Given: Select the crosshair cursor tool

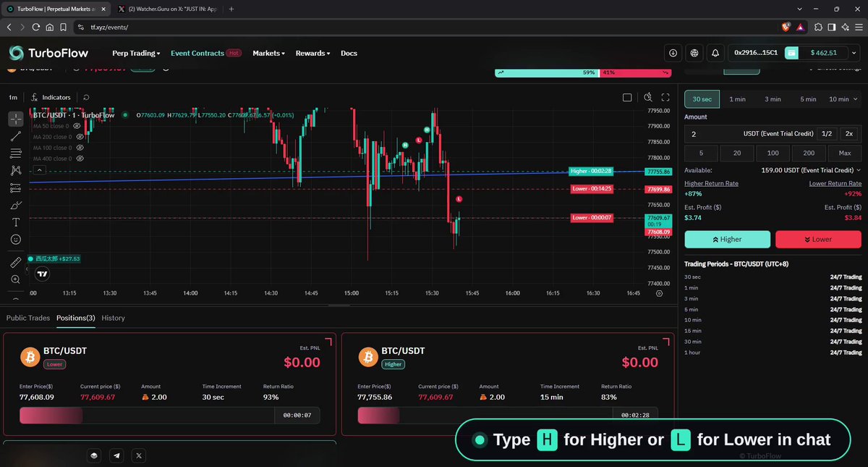Looking at the screenshot, I should tap(16, 119).
